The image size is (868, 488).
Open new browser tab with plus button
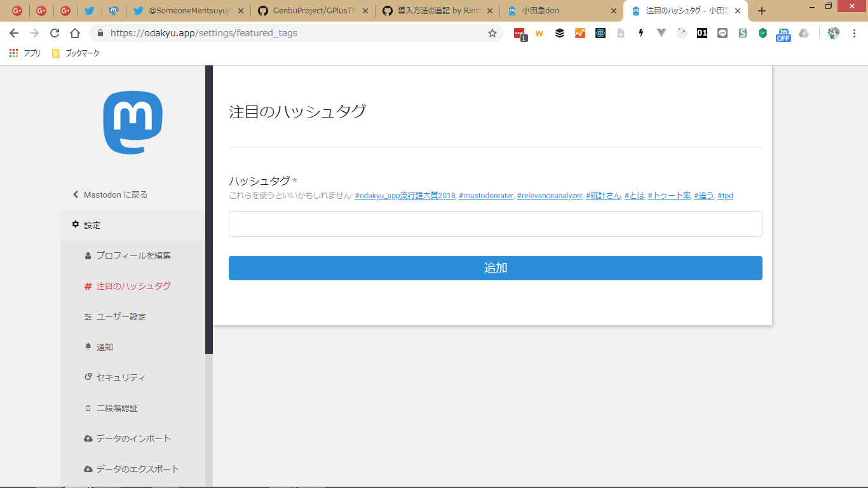[x=762, y=11]
